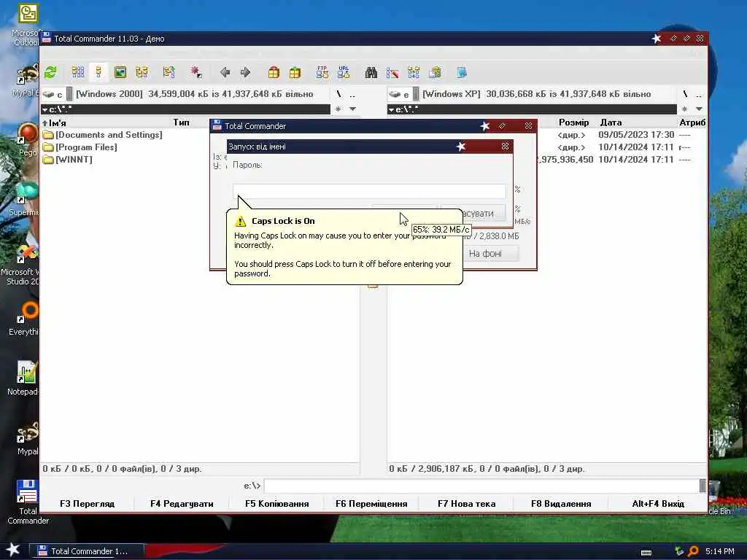
Task: Click the red star invert selection icon
Action: click(x=196, y=72)
